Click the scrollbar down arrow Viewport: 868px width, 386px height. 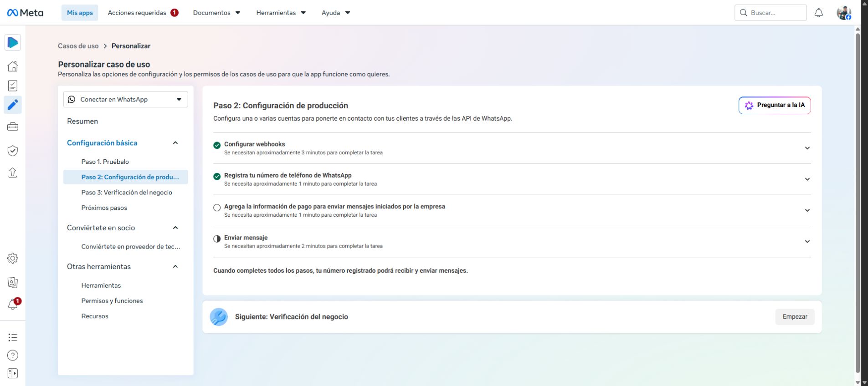pyautogui.click(x=858, y=382)
